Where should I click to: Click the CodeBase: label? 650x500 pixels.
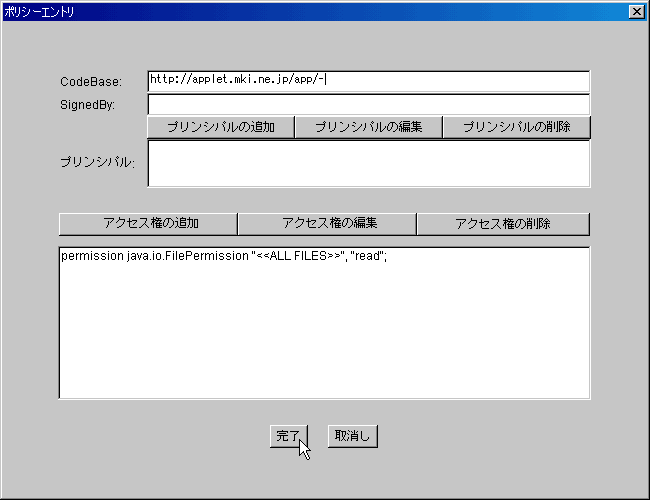pyautogui.click(x=91, y=82)
